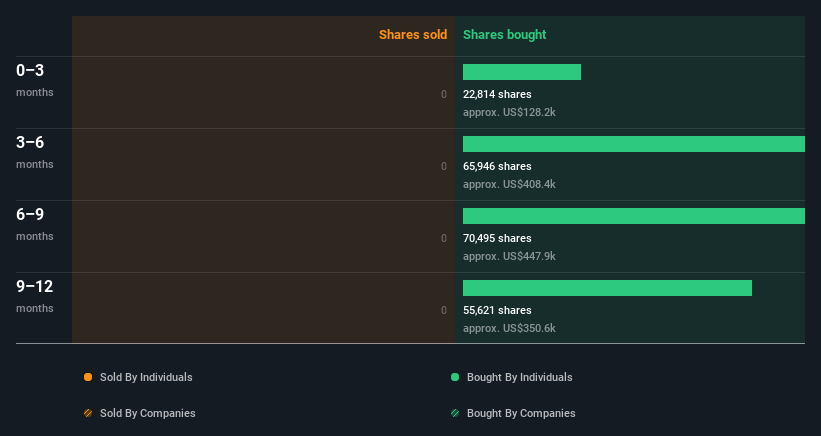Click the approx. US$128.2k amount
Viewport: 821px width, 436px height.
(509, 112)
